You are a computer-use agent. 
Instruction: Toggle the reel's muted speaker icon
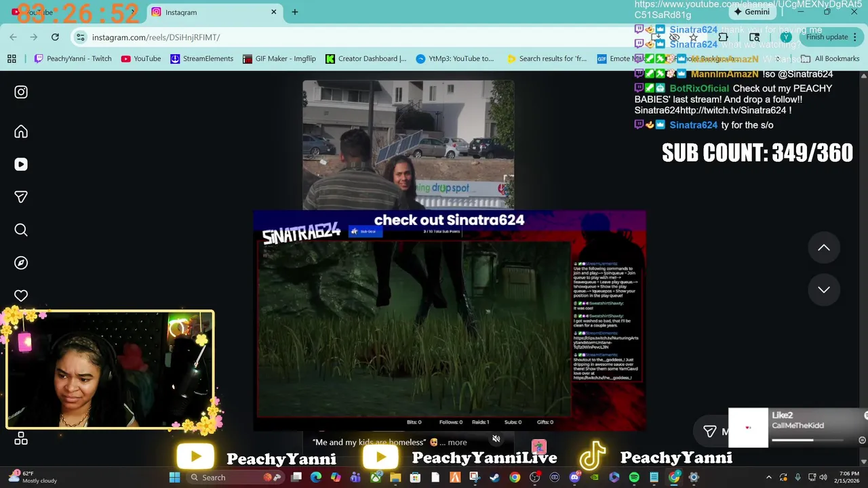pyautogui.click(x=496, y=439)
